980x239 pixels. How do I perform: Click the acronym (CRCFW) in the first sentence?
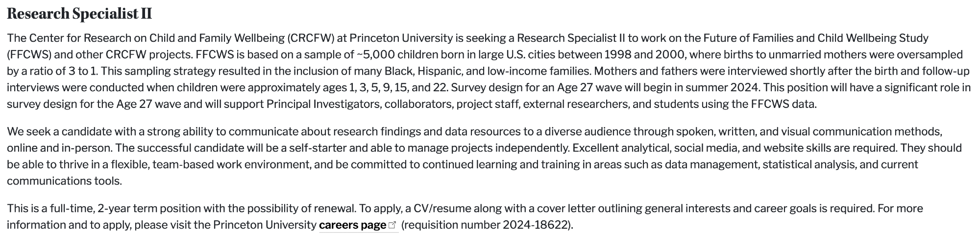[311, 38]
